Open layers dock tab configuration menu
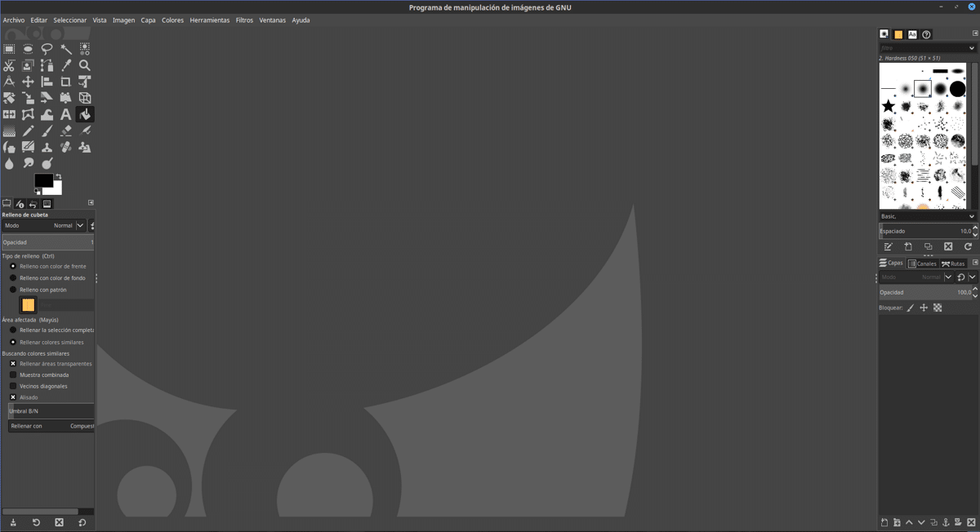This screenshot has height=532, width=980. pyautogui.click(x=975, y=263)
